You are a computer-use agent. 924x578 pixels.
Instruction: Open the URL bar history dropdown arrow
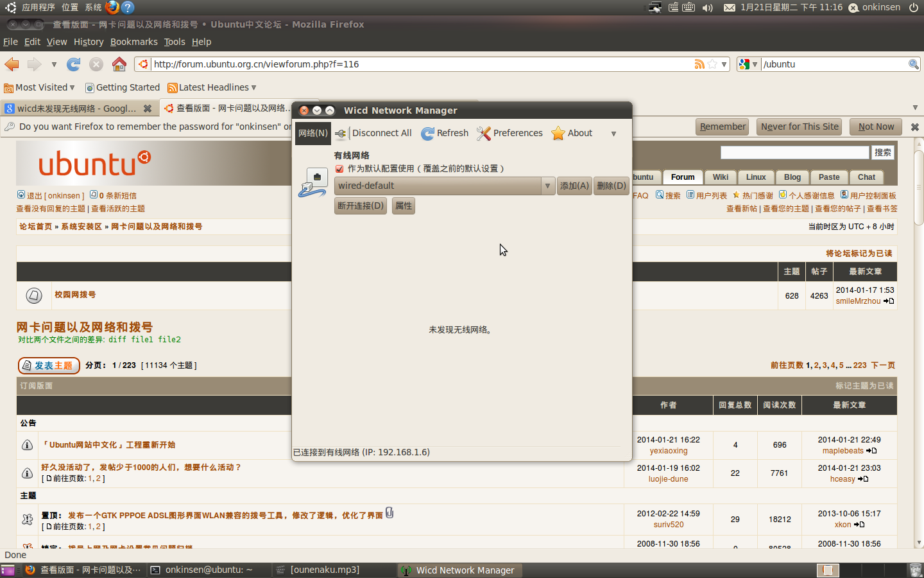point(724,64)
